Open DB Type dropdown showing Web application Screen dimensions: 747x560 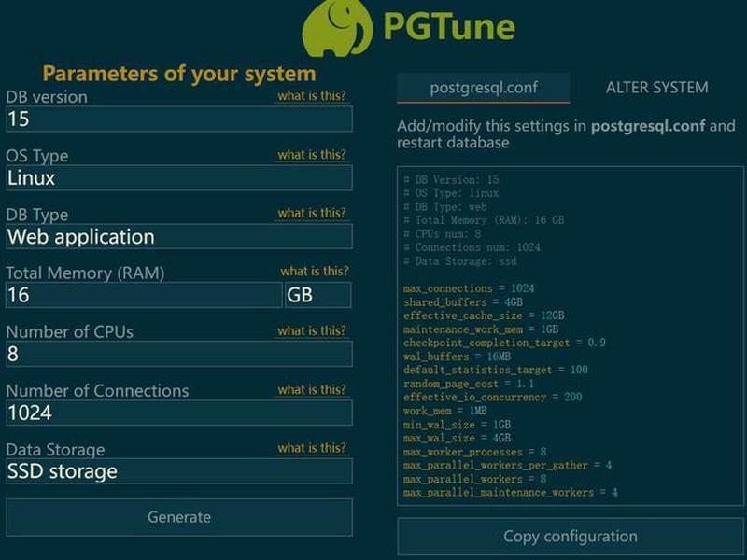179,237
